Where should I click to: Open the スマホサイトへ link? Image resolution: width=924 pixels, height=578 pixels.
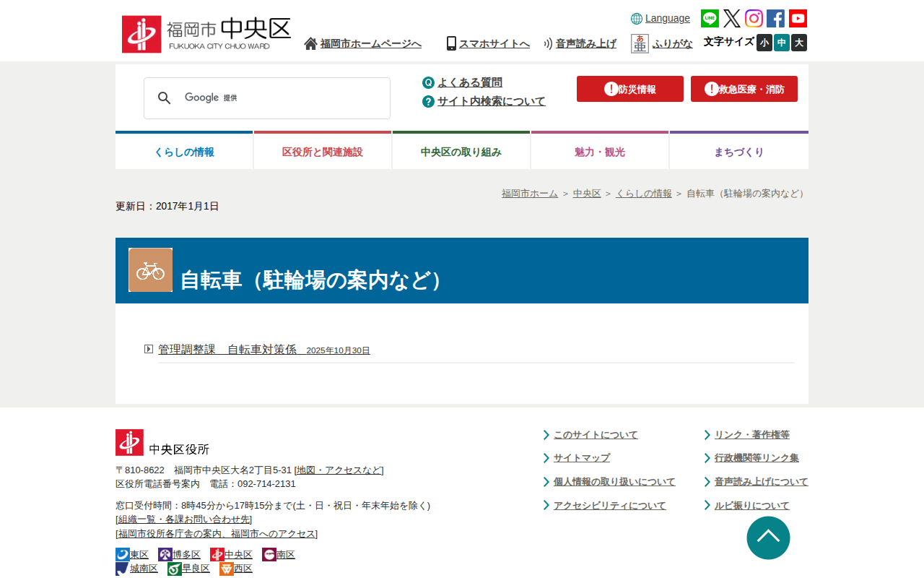pos(494,43)
